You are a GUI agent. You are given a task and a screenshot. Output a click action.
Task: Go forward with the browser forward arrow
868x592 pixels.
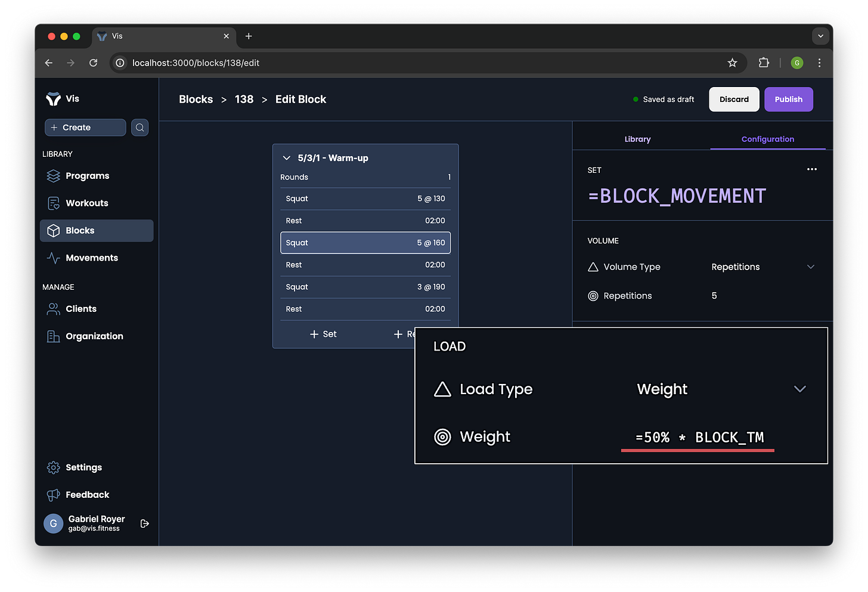pyautogui.click(x=71, y=63)
